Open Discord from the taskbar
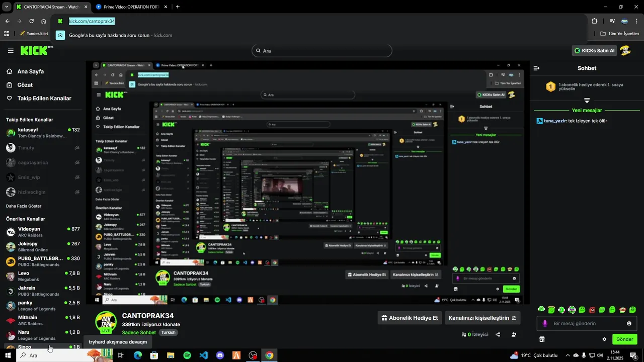The height and width of the screenshot is (362, 644). click(220, 355)
